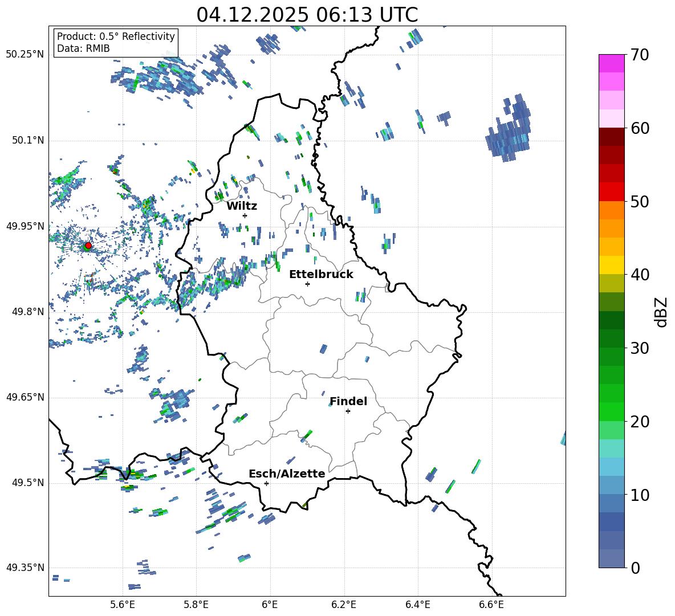The width and height of the screenshot is (675, 616).
Task: Click the 50 tick label on the colorbar
Action: point(640,202)
